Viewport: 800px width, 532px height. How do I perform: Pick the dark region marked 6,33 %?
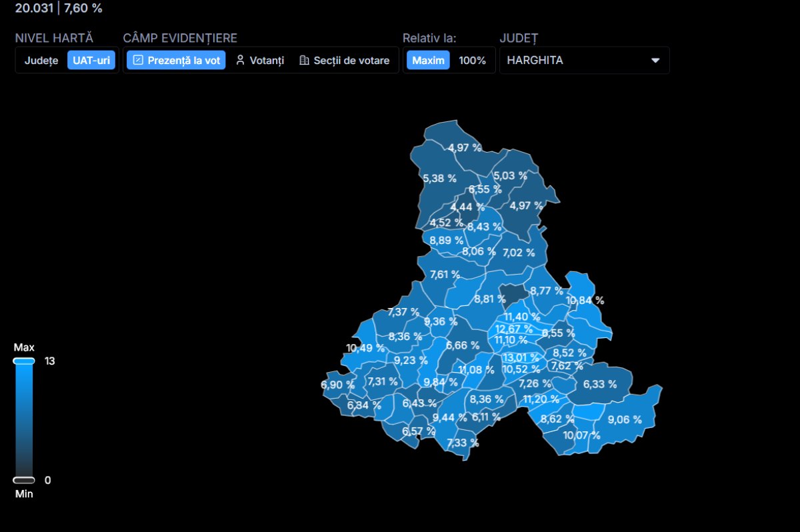click(600, 384)
